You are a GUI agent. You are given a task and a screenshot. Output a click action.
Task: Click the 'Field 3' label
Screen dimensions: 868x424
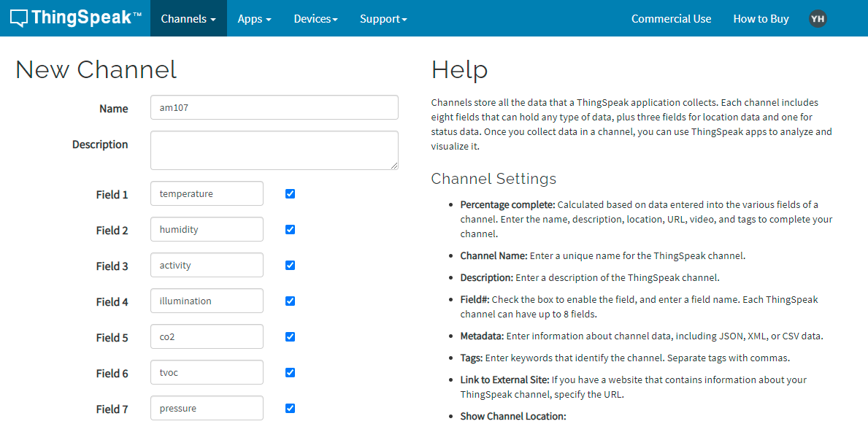click(x=112, y=266)
